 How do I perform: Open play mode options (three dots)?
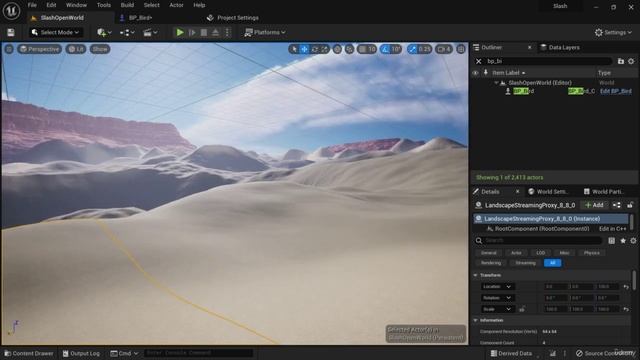[228, 33]
